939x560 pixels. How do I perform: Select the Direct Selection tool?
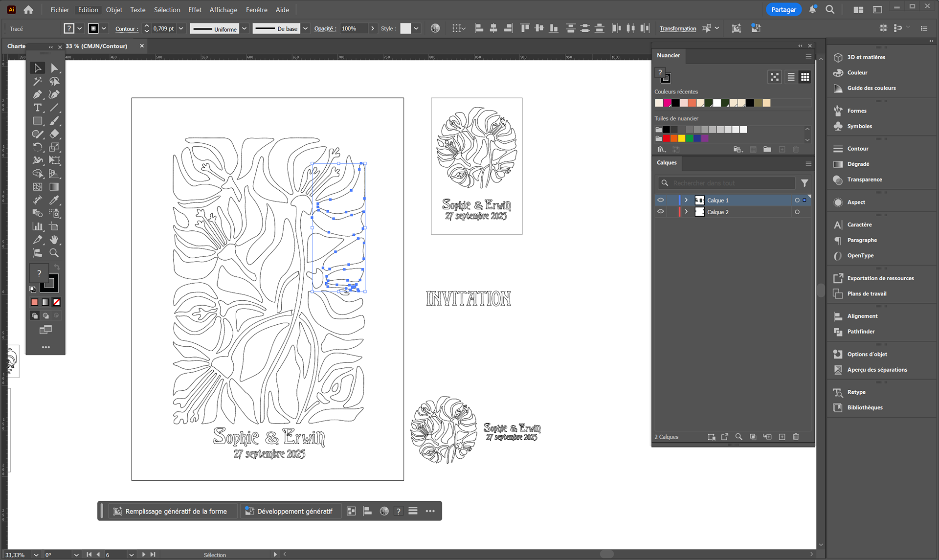click(x=54, y=68)
